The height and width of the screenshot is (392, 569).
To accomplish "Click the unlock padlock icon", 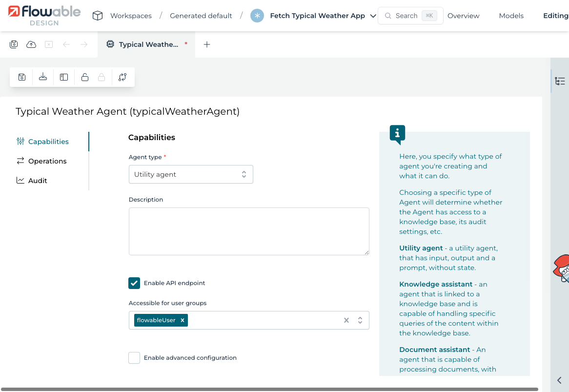I will 84,77.
